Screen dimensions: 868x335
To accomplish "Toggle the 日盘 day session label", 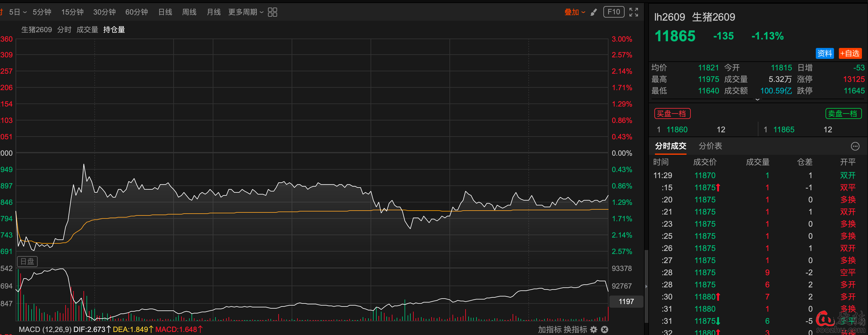I will coord(27,261).
